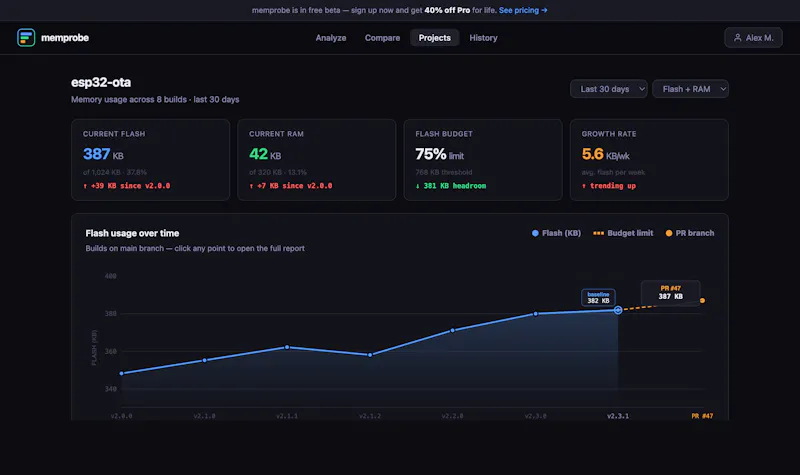Viewport: 800px width, 475px height.
Task: Open the History tab
Action: (483, 38)
